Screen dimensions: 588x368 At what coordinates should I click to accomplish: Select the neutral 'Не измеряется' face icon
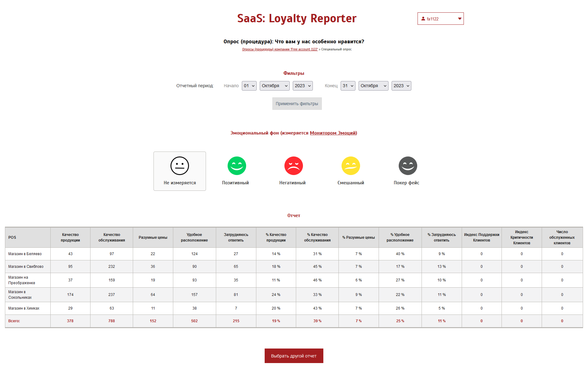point(180,166)
